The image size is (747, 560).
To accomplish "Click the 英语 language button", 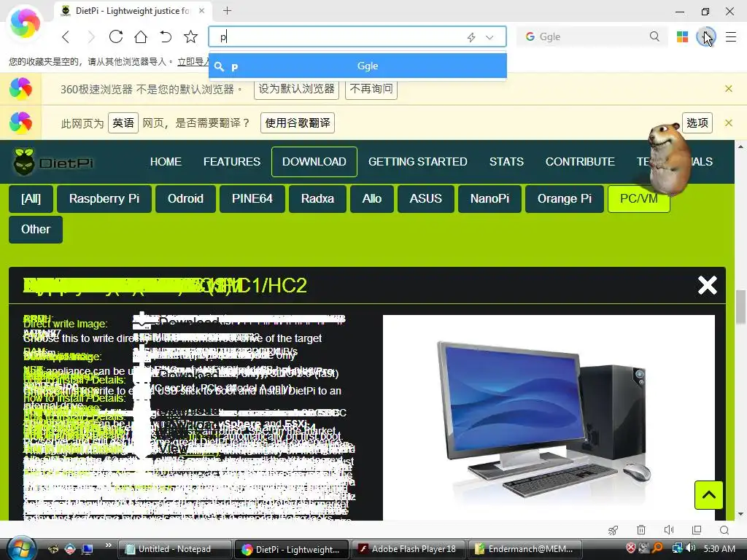I will [x=123, y=122].
